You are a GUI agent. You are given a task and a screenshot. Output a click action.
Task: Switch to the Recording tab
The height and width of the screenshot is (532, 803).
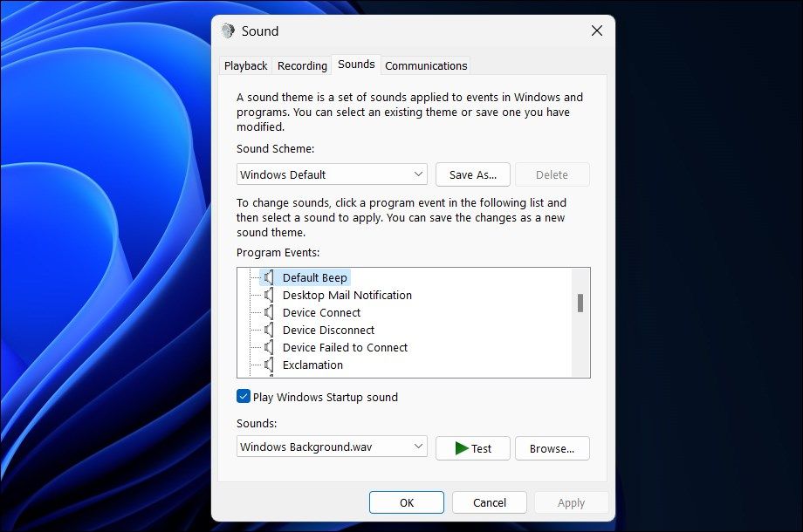click(301, 65)
